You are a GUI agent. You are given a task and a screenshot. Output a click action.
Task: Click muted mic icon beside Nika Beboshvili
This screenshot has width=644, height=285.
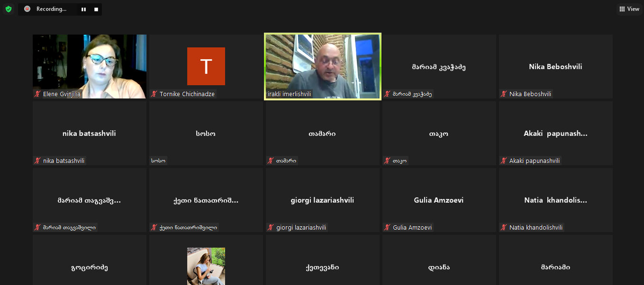(504, 94)
